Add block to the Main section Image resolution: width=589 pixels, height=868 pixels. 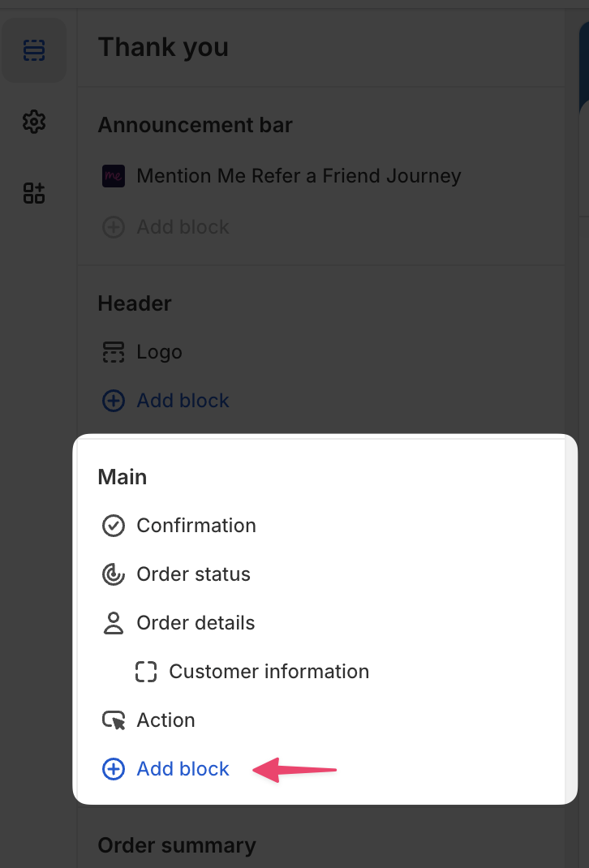click(183, 769)
